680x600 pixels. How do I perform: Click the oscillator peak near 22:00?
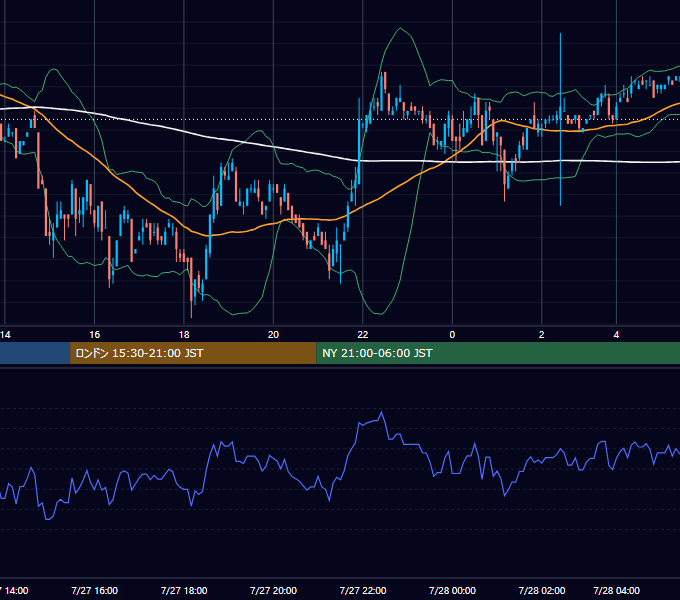click(382, 412)
